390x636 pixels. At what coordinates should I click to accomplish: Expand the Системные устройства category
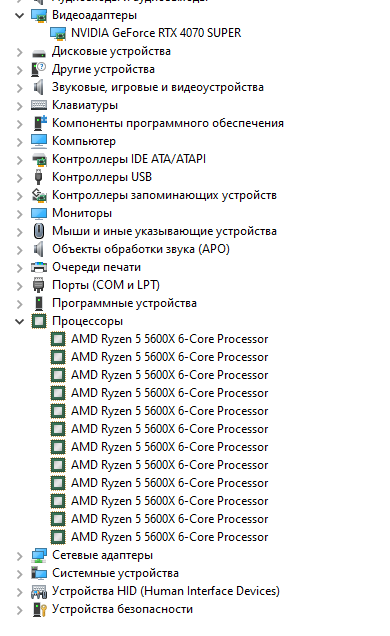click(x=19, y=574)
